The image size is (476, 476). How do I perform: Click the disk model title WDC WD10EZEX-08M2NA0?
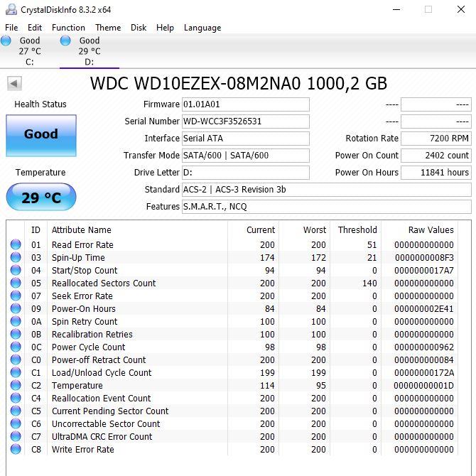tap(195, 84)
